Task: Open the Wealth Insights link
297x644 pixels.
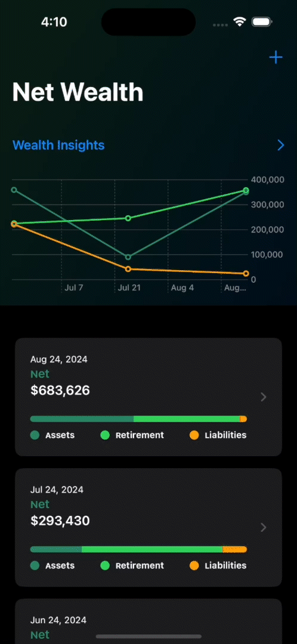Action: [x=58, y=145]
